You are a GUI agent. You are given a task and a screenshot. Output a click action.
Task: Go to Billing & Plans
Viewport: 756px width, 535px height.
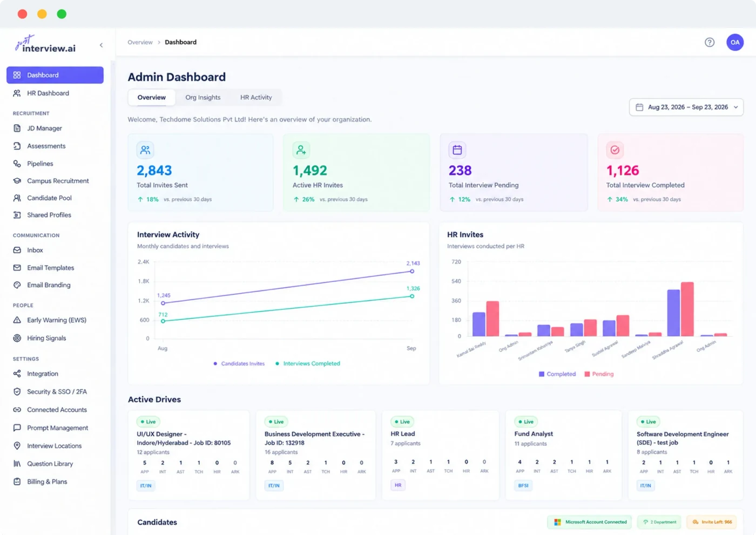[x=47, y=482]
